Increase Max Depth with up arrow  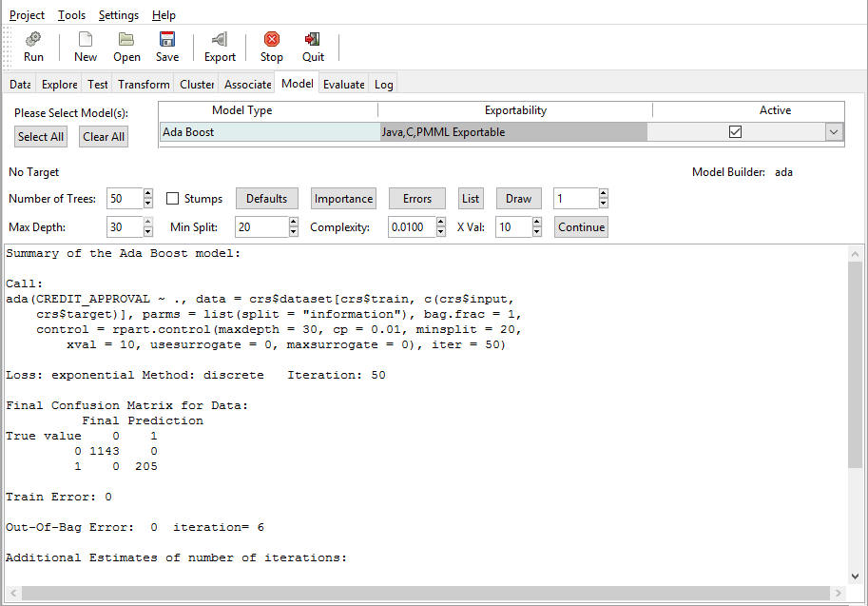click(147, 222)
